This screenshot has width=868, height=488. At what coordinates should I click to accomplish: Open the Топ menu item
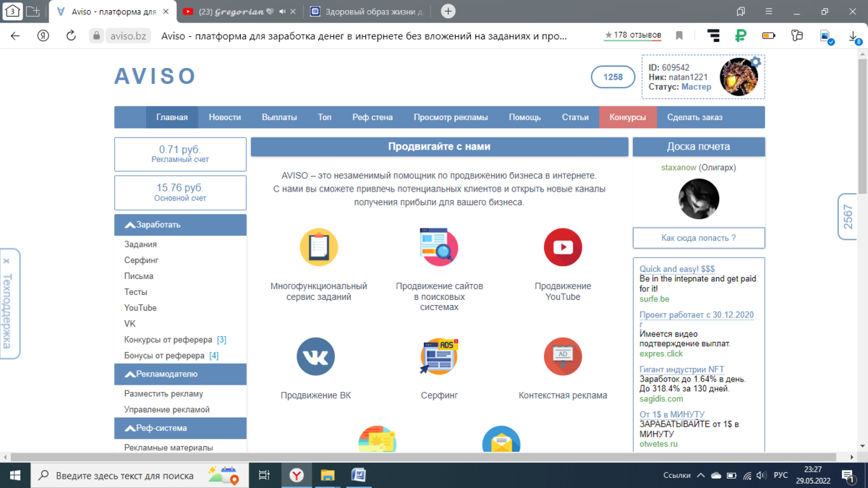pos(325,117)
